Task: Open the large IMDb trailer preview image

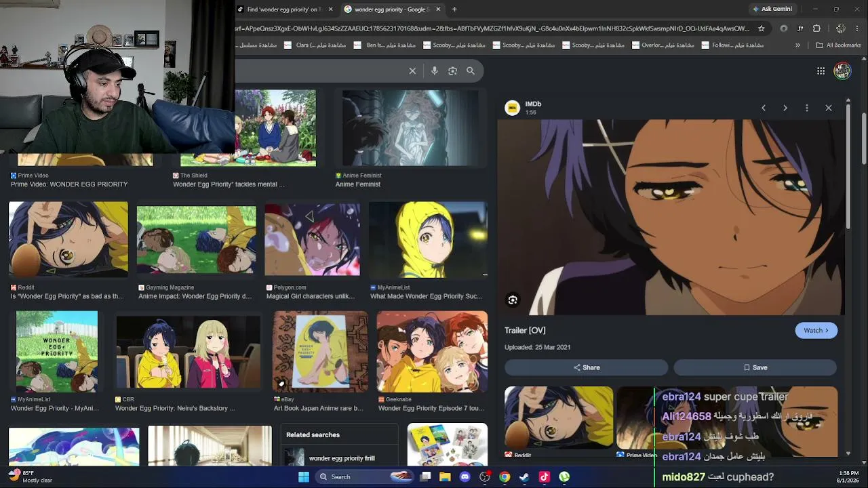Action: [x=671, y=218]
